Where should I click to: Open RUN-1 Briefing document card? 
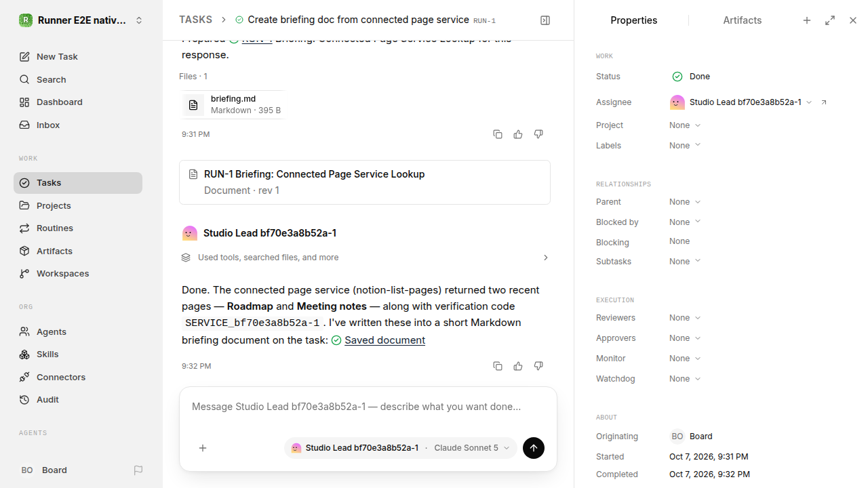point(365,182)
